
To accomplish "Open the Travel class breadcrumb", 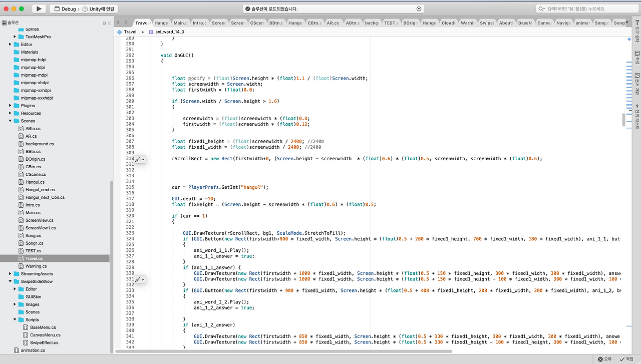I will tap(127, 32).
